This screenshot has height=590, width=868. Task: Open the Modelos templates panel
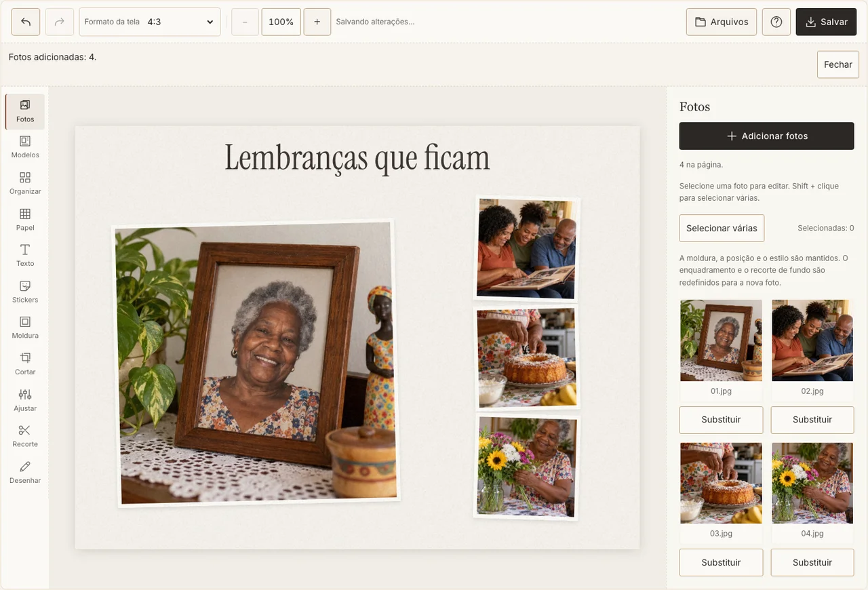click(25, 148)
